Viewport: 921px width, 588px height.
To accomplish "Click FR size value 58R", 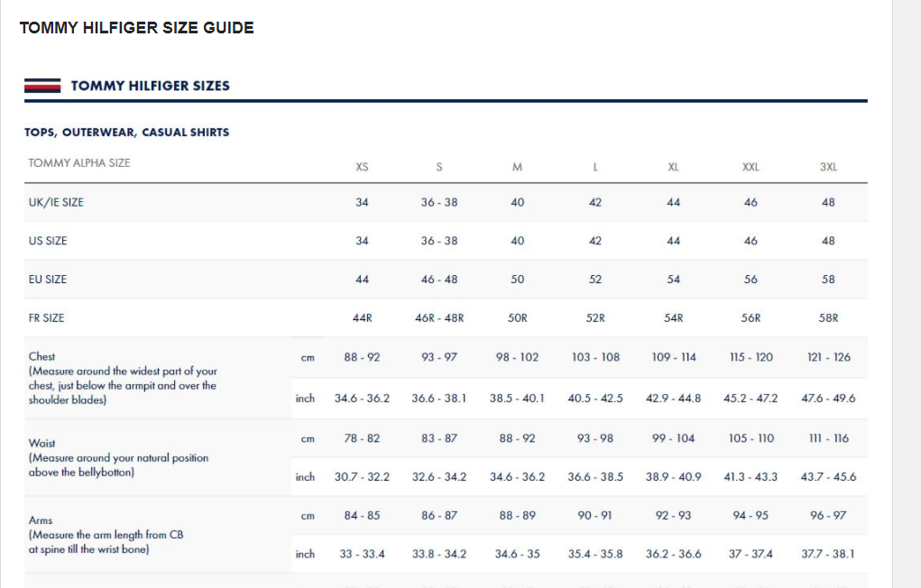I will [x=828, y=317].
